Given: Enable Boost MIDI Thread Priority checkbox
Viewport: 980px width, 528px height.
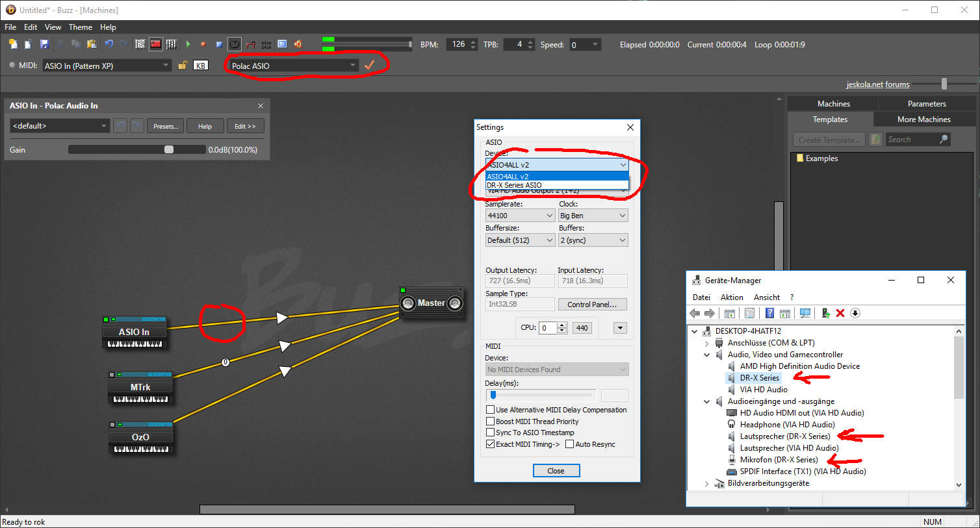Looking at the screenshot, I should pyautogui.click(x=491, y=421).
